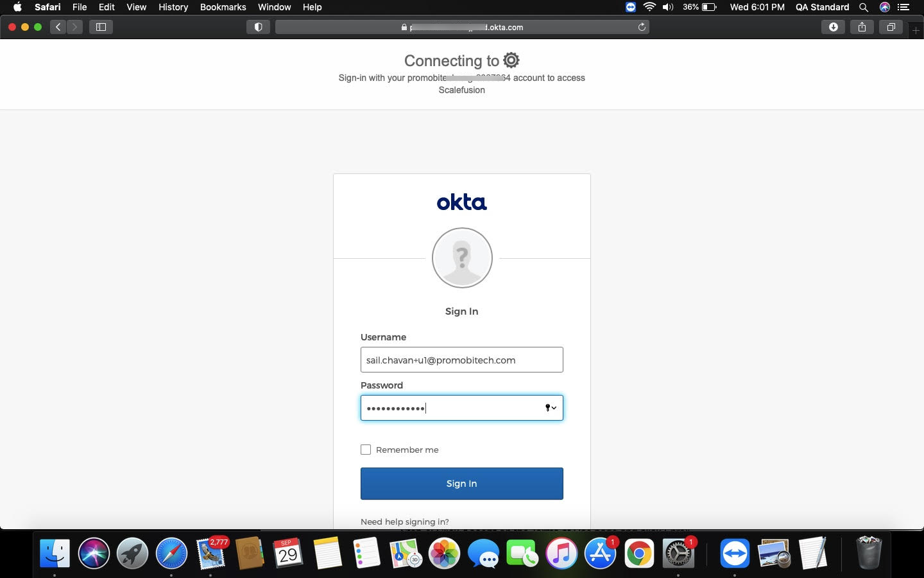The height and width of the screenshot is (578, 924).
Task: Click the Username input field
Action: point(461,360)
